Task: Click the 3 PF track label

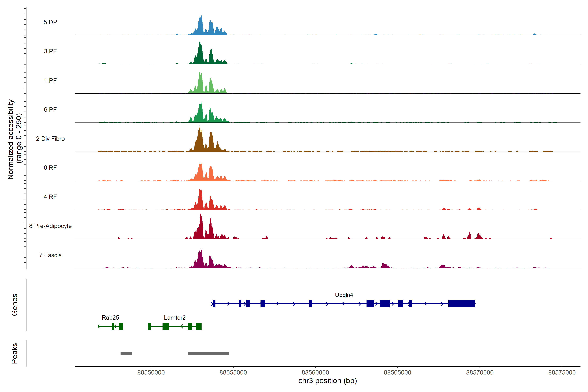Action: coord(50,51)
